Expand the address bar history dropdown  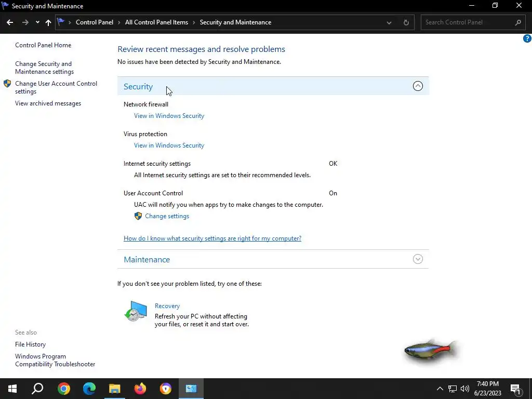tap(389, 23)
